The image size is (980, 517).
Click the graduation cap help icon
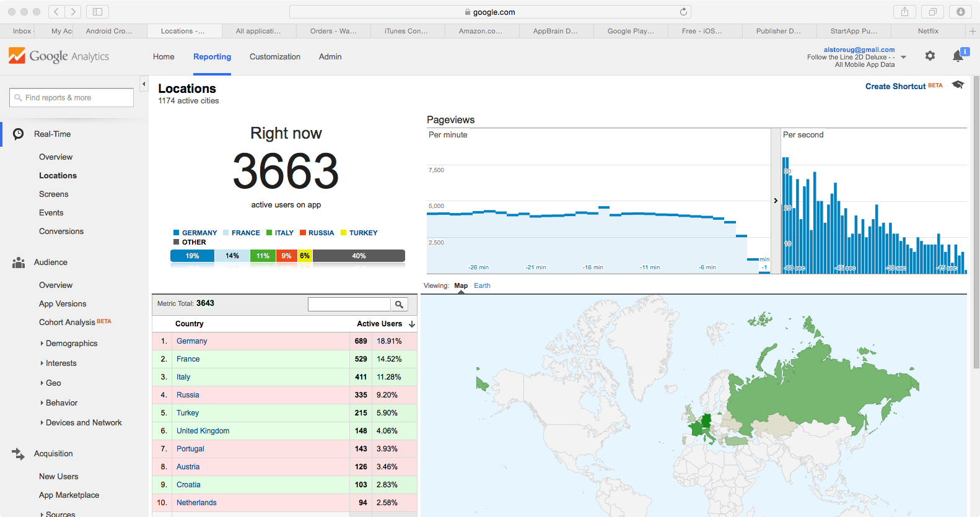(958, 85)
